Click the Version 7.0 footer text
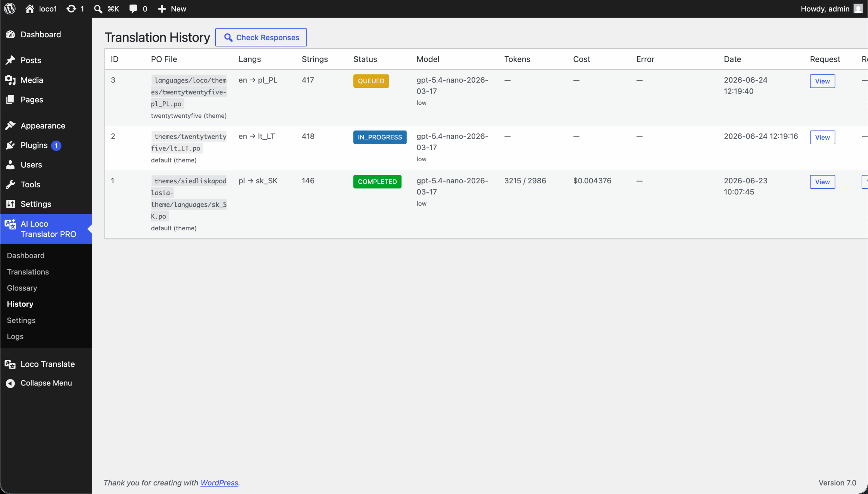 pyautogui.click(x=837, y=482)
